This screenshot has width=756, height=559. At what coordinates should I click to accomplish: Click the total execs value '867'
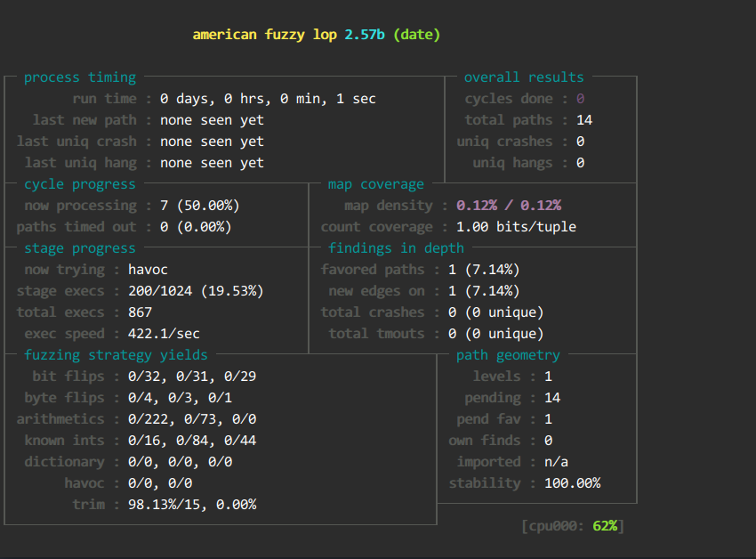pos(140,312)
